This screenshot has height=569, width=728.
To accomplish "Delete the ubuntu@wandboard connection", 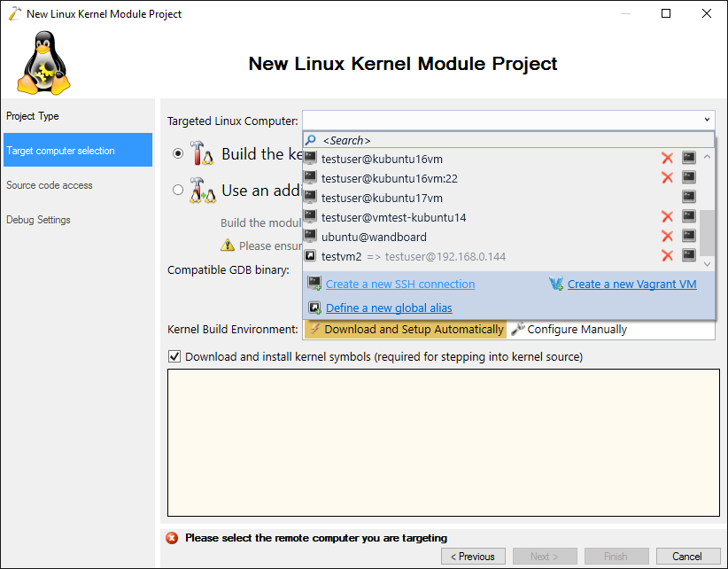I will (667, 237).
